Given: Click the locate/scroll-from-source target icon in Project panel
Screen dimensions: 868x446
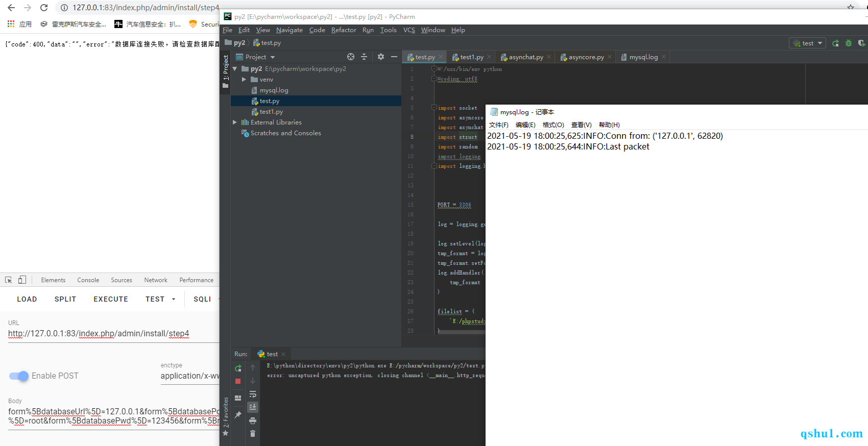Looking at the screenshot, I should click(350, 57).
